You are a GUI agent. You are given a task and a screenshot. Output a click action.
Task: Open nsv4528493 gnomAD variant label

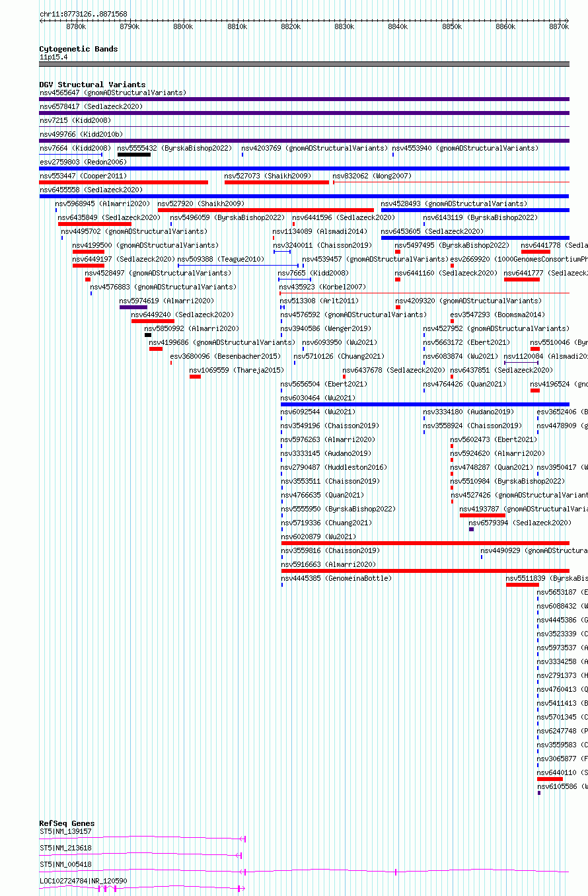point(455,204)
